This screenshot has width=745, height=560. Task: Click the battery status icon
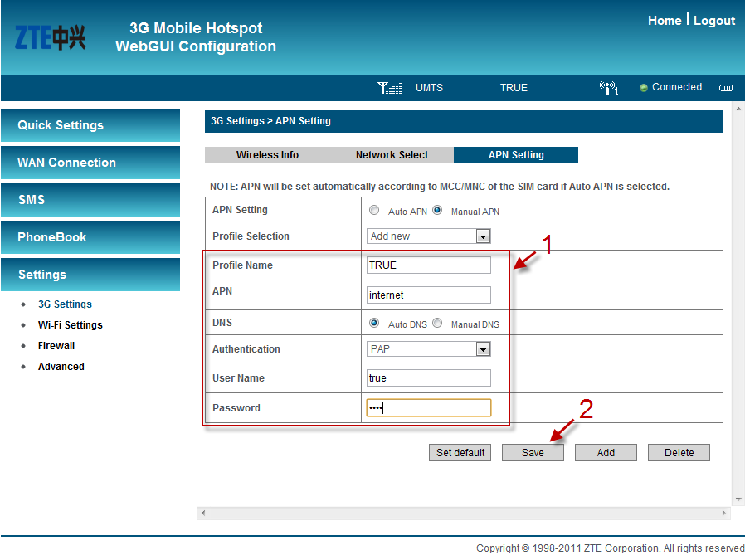pos(726,88)
